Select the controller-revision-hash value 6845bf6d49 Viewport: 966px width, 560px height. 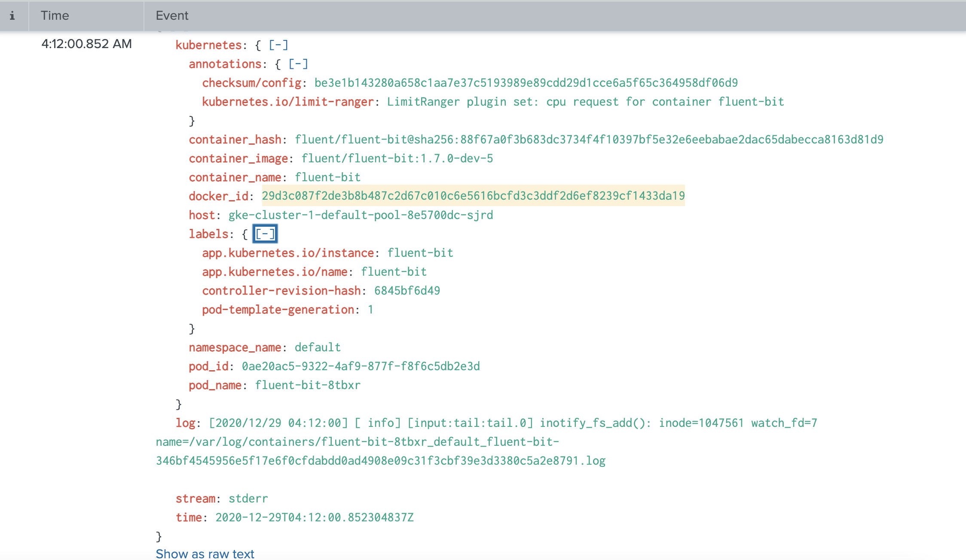406,290
